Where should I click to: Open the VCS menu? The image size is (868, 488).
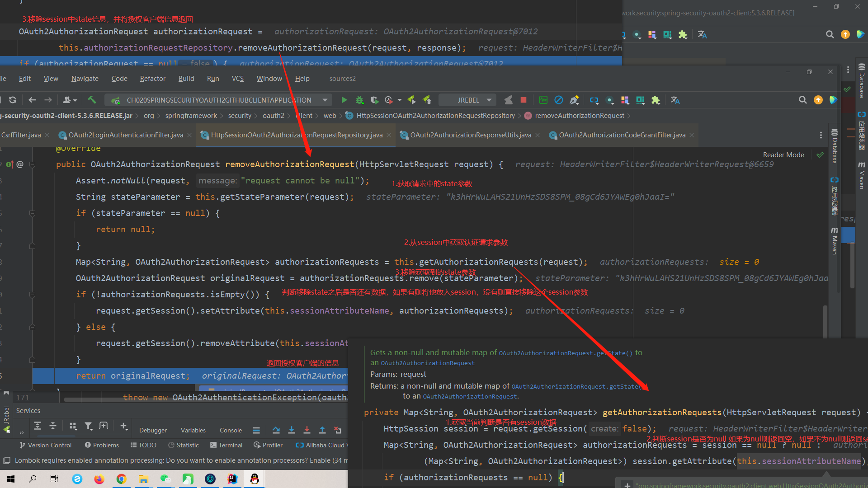point(237,78)
